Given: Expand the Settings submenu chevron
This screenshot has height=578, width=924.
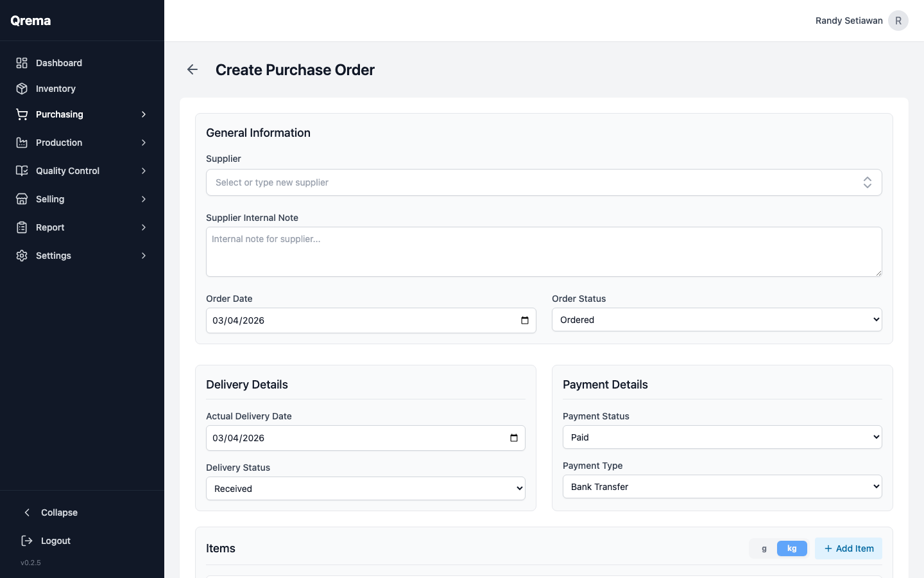Looking at the screenshot, I should [x=143, y=255].
